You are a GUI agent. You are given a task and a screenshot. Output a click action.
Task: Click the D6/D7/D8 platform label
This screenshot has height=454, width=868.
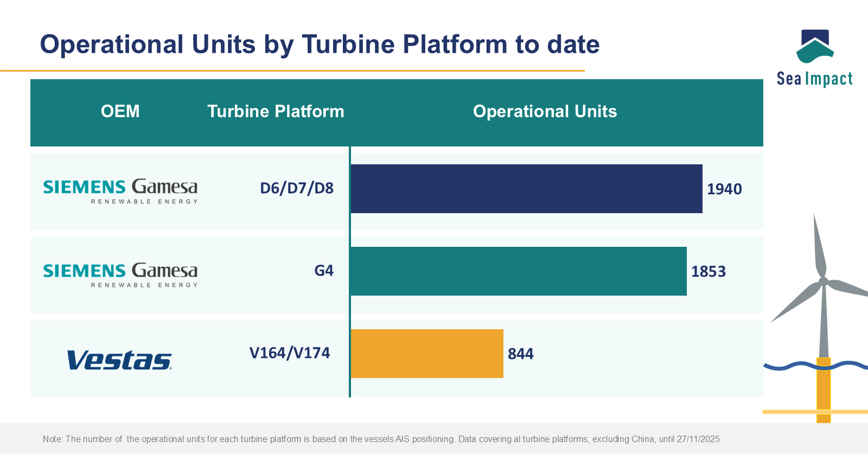pyautogui.click(x=297, y=188)
